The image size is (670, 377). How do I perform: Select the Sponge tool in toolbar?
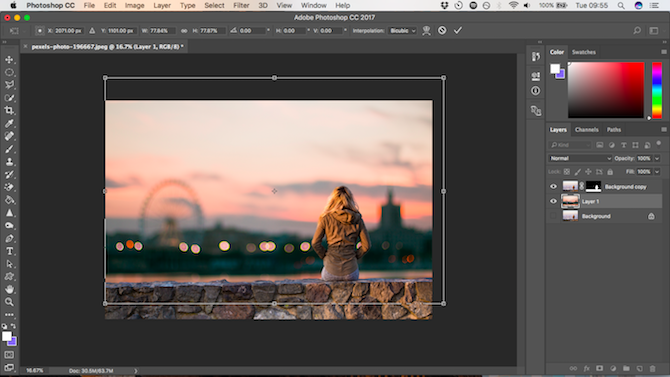point(9,225)
